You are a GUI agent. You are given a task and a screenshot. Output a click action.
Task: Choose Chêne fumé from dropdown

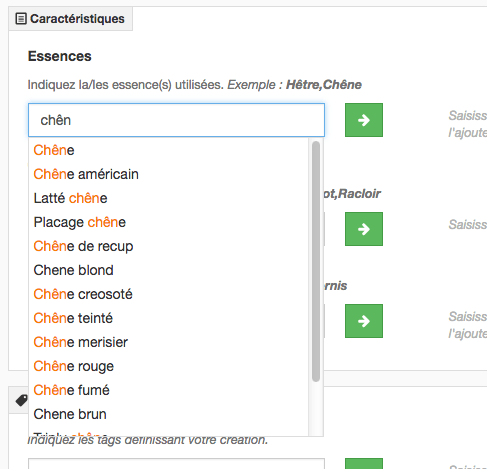169,390
